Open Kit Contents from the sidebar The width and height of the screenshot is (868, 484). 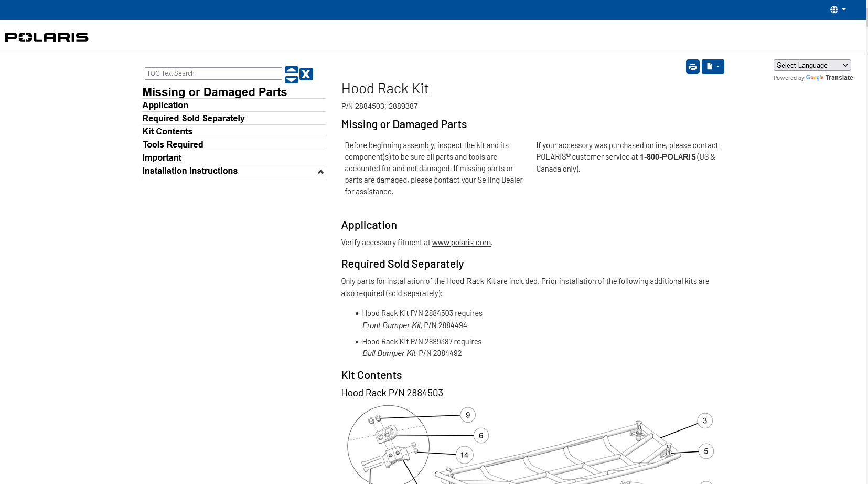pos(167,132)
